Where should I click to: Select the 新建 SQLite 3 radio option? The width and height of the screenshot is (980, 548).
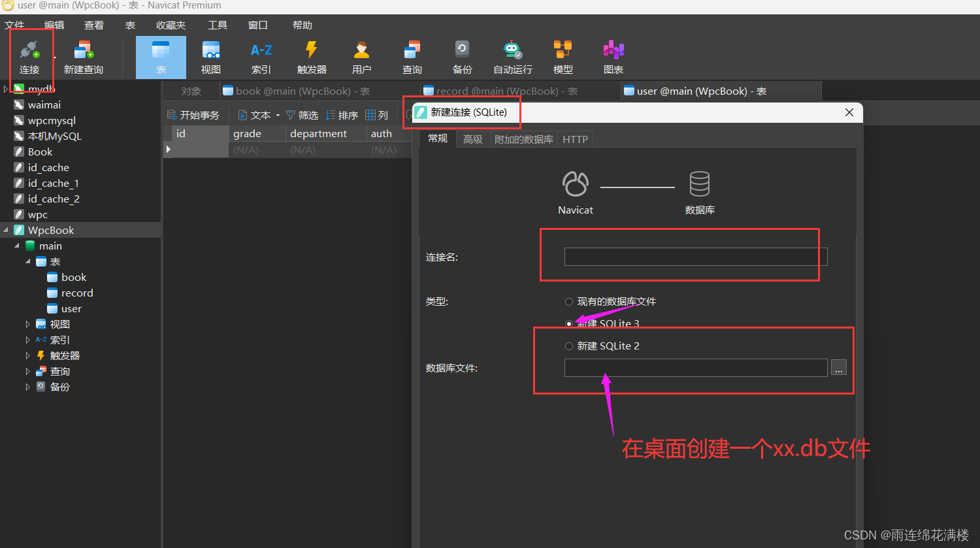tap(569, 323)
